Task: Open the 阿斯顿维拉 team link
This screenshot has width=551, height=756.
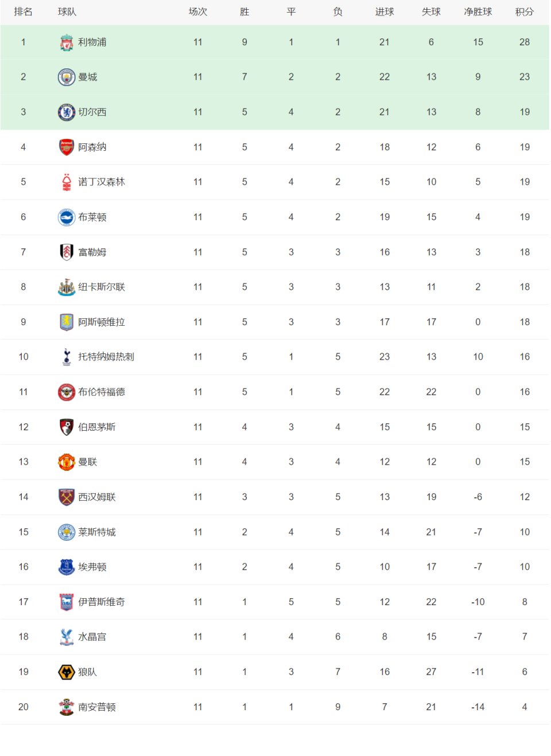Action: (102, 322)
